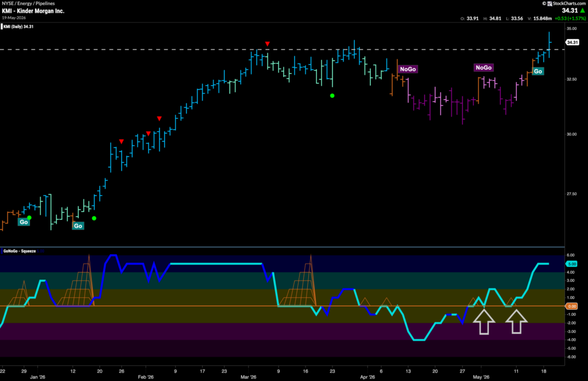
Task: Click the GoNoGo - Squeeze panel label
Action: [x=20, y=251]
